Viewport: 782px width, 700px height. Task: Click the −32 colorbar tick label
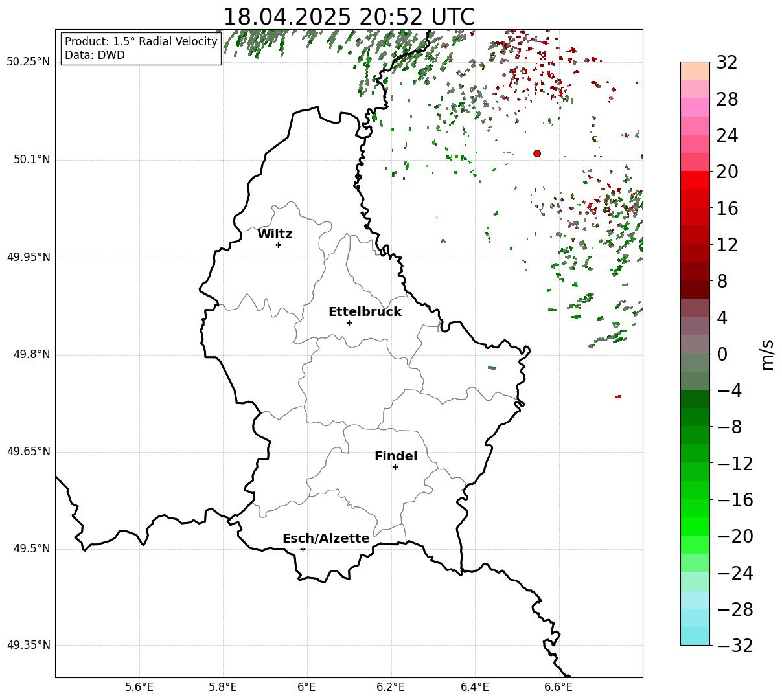734,646
